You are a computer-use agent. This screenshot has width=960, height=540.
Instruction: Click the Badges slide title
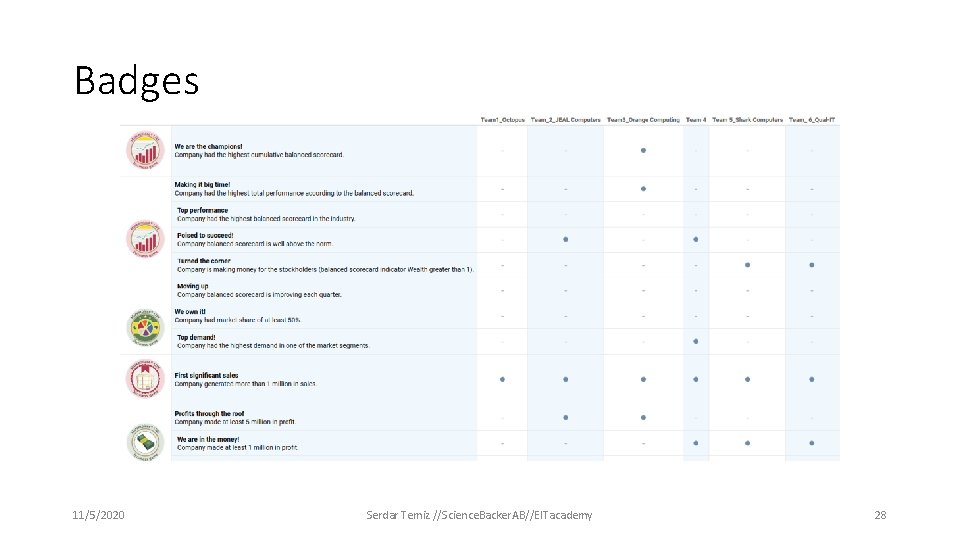[x=137, y=81]
